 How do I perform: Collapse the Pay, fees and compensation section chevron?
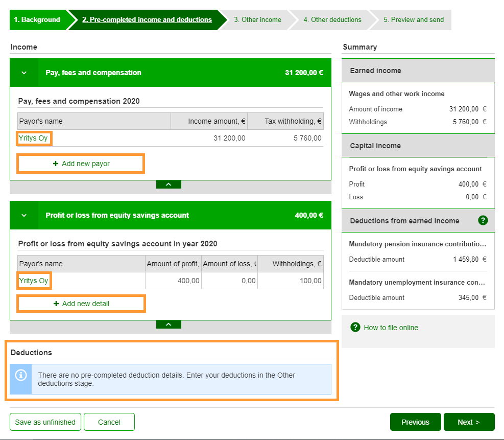24,73
